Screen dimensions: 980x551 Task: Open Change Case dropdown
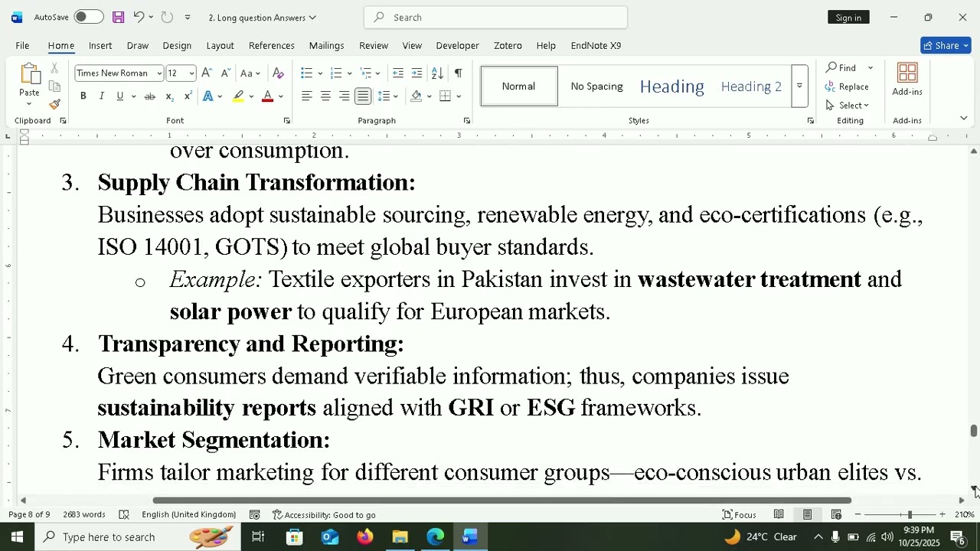coord(250,73)
